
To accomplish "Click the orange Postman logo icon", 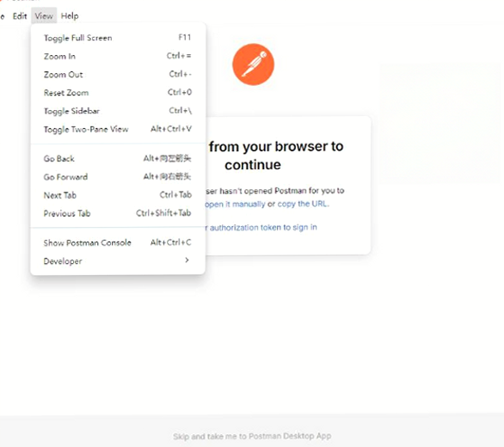I will (x=253, y=64).
